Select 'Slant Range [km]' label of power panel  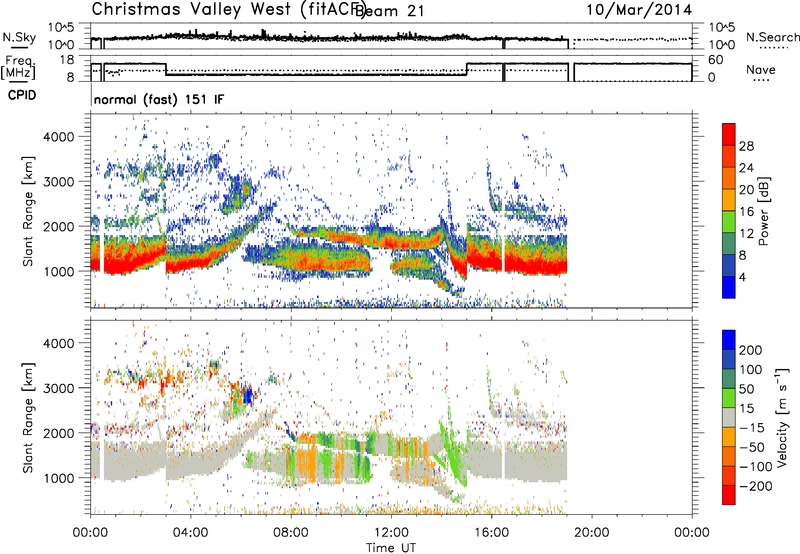coord(28,211)
